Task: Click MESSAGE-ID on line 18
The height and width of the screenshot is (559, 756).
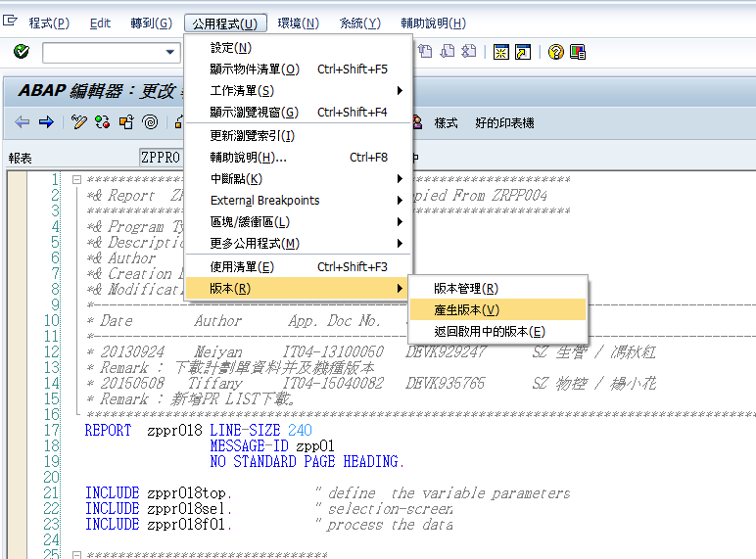Action: (x=249, y=445)
